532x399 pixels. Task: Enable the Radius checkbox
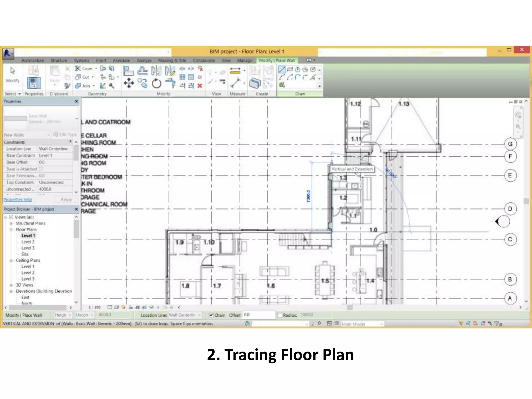pyautogui.click(x=280, y=315)
